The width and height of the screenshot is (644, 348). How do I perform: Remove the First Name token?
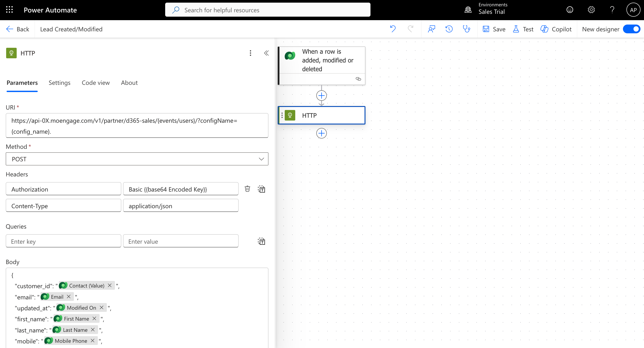click(x=94, y=318)
